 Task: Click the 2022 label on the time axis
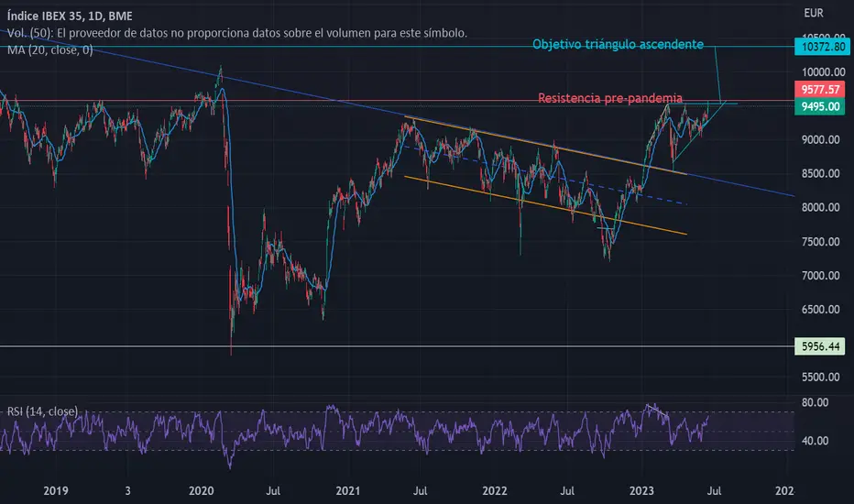[x=495, y=491]
